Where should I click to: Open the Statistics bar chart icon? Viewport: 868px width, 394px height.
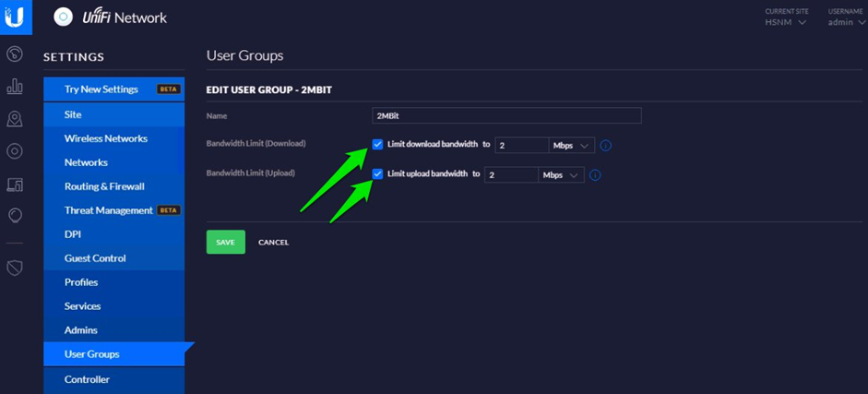(15, 87)
